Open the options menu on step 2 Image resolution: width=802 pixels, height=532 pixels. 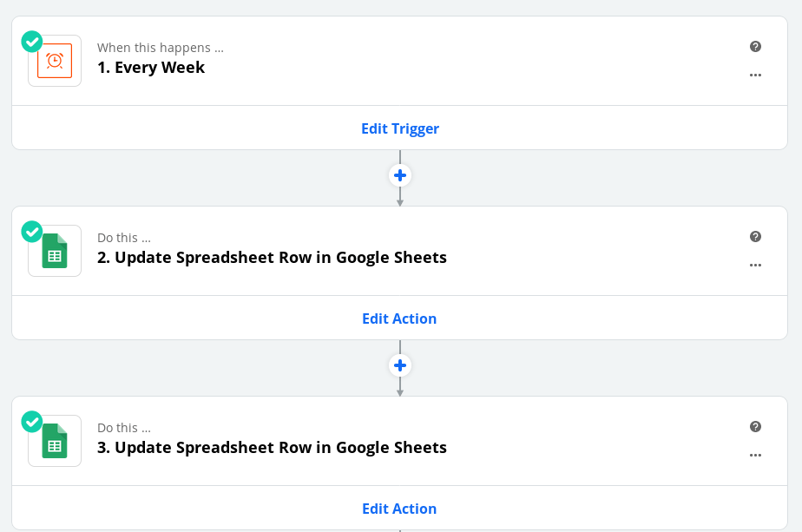click(x=755, y=265)
